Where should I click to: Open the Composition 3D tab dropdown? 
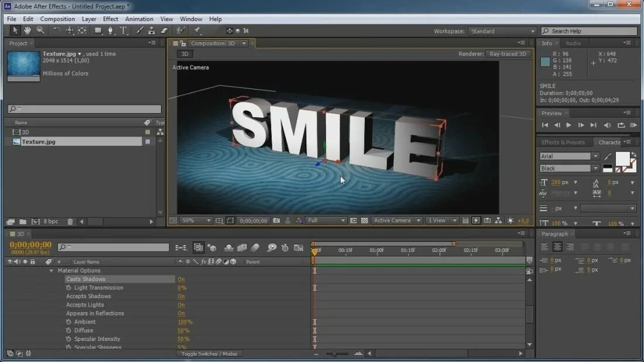point(244,43)
